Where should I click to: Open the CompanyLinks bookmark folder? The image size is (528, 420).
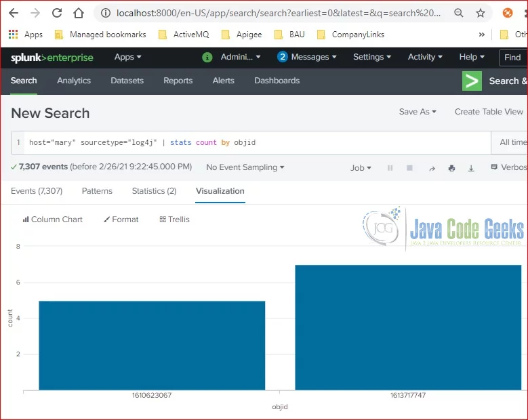350,35
